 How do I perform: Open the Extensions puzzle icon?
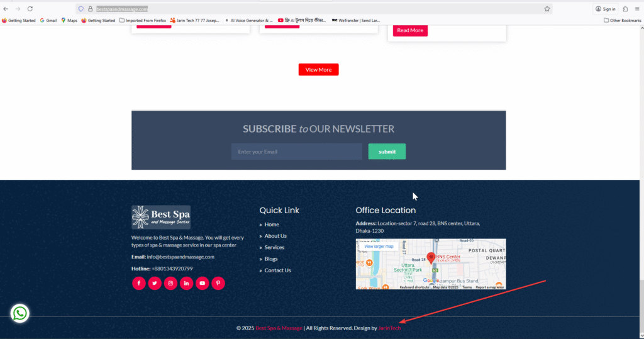click(625, 9)
